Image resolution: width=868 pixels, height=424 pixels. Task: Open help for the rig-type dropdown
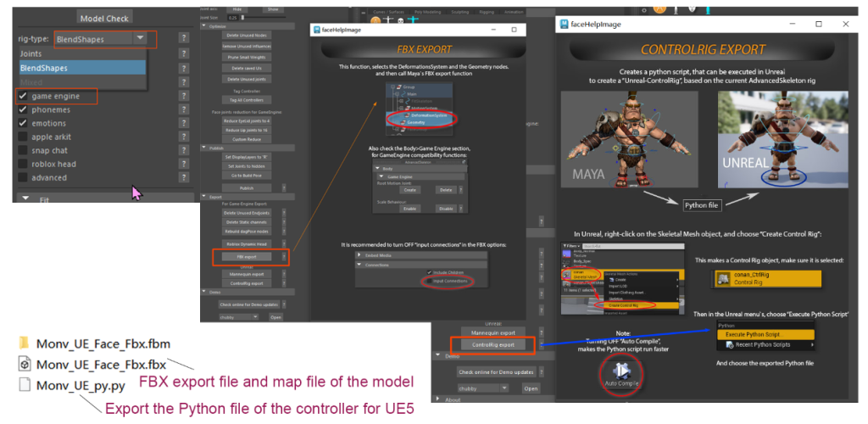pos(184,38)
